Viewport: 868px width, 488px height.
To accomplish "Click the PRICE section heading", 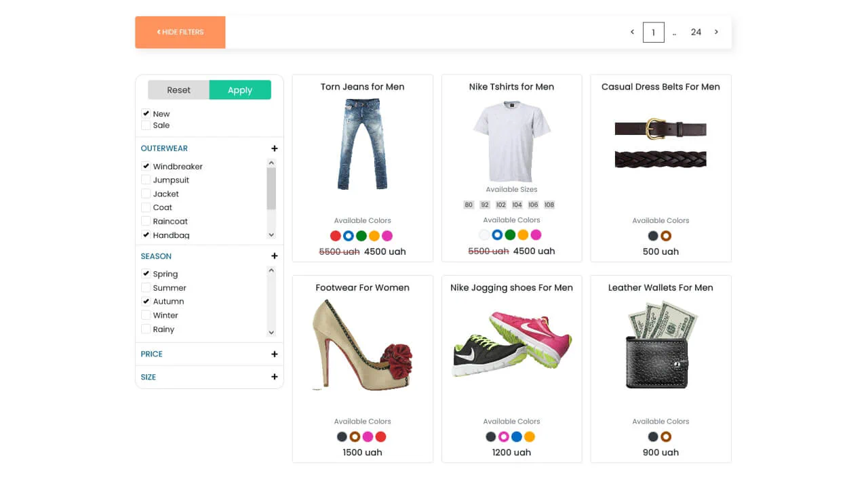I will click(x=152, y=354).
